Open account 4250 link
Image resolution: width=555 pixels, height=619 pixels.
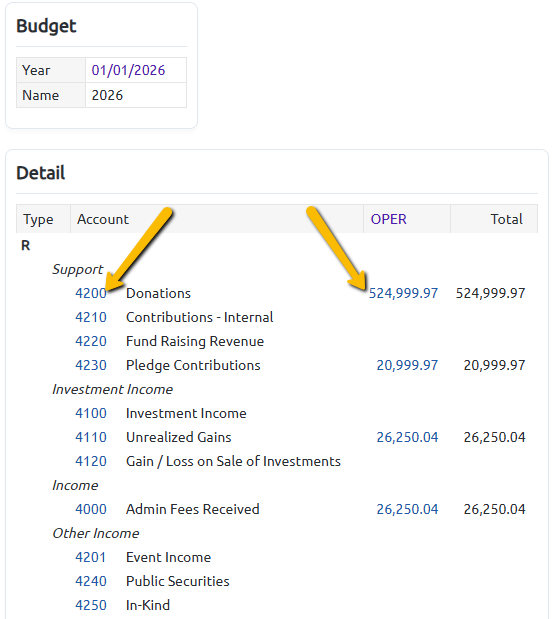pos(91,605)
